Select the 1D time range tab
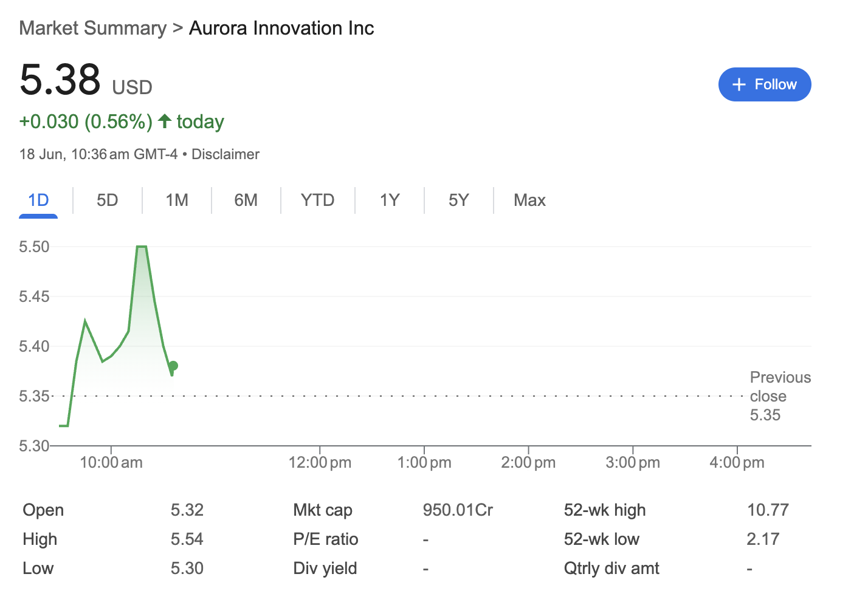 pyautogui.click(x=38, y=200)
